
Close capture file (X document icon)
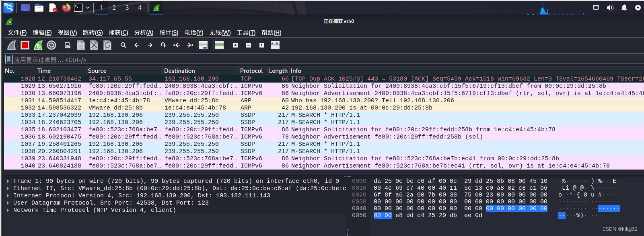pos(94,45)
